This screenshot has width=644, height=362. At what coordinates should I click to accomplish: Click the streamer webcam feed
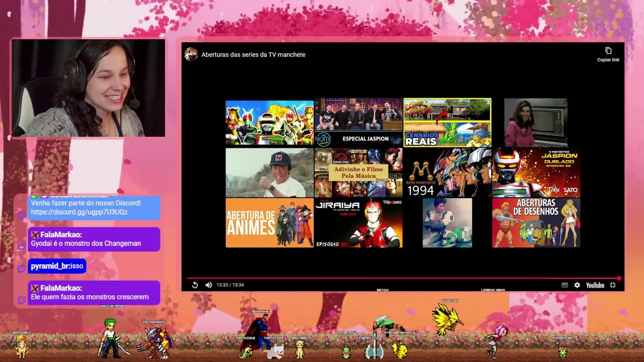coord(88,88)
